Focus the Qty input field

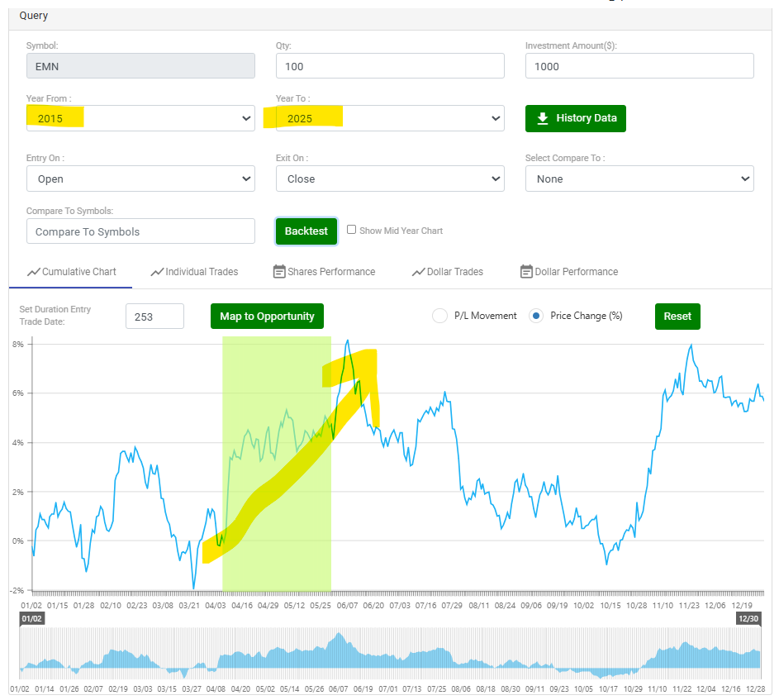tap(390, 66)
